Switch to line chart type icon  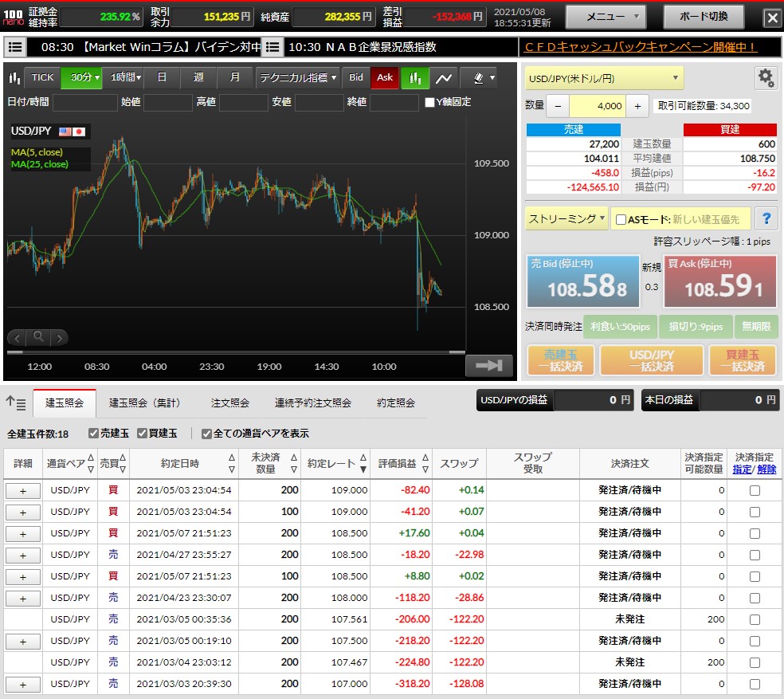444,77
